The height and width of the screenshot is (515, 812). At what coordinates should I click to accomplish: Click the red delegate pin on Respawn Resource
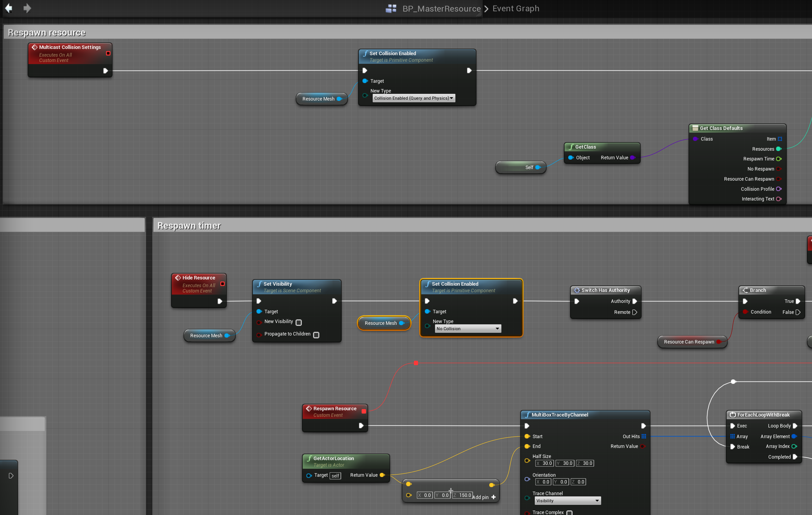tap(363, 411)
